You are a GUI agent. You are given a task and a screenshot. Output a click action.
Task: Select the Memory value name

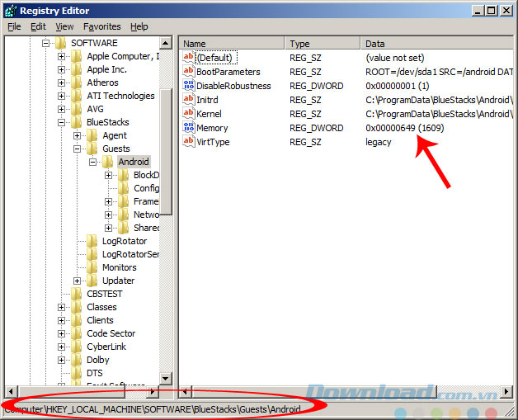pos(212,128)
